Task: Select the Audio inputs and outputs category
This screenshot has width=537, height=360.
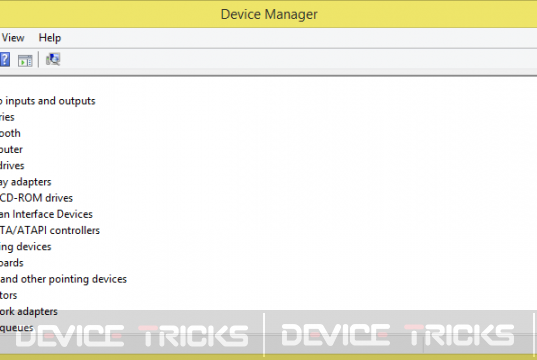Action: point(48,101)
